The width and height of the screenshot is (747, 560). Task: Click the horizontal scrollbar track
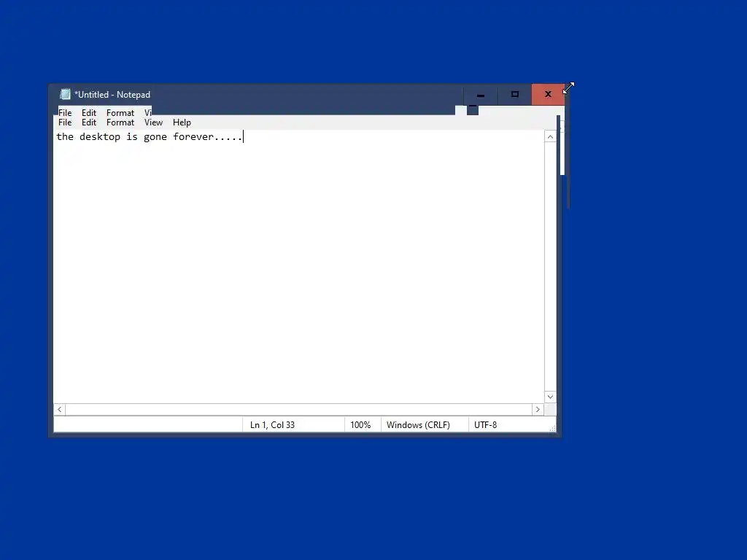[x=298, y=410]
